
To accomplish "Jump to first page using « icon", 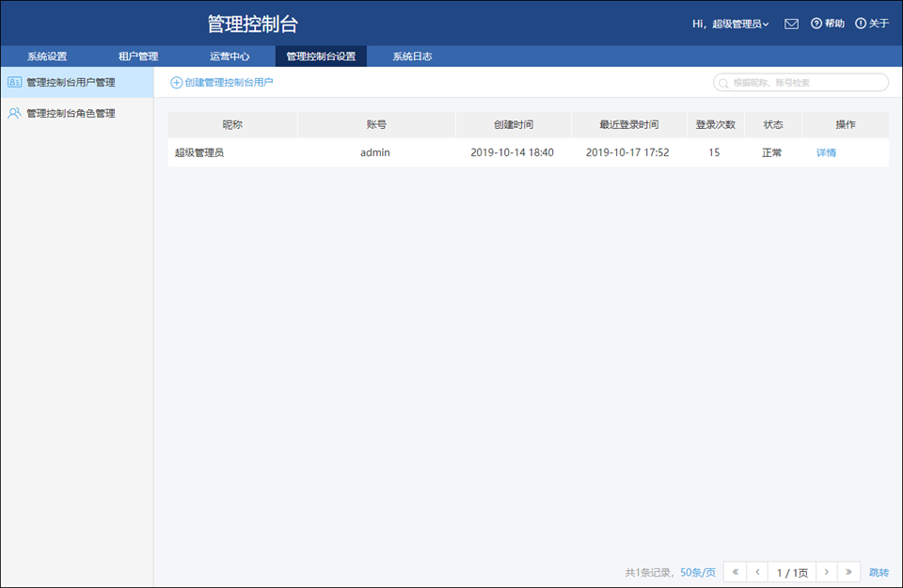I will click(x=735, y=571).
